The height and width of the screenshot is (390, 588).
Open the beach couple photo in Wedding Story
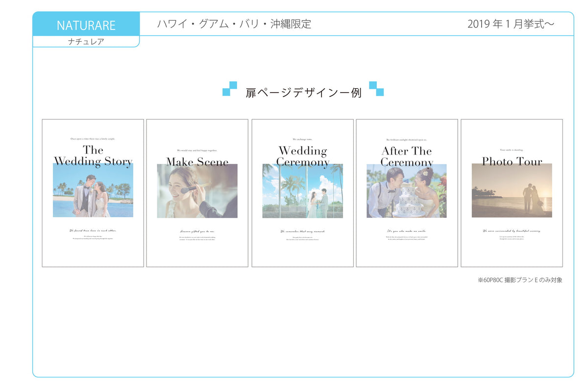(93, 194)
